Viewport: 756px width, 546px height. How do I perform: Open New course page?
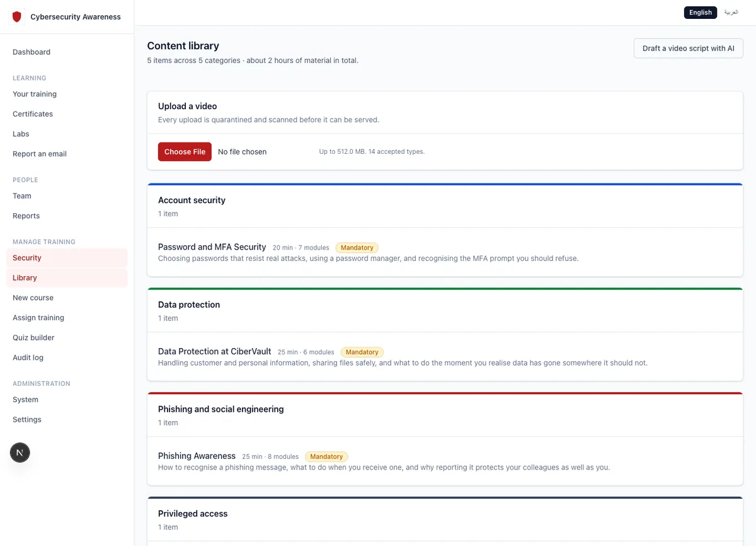point(33,298)
